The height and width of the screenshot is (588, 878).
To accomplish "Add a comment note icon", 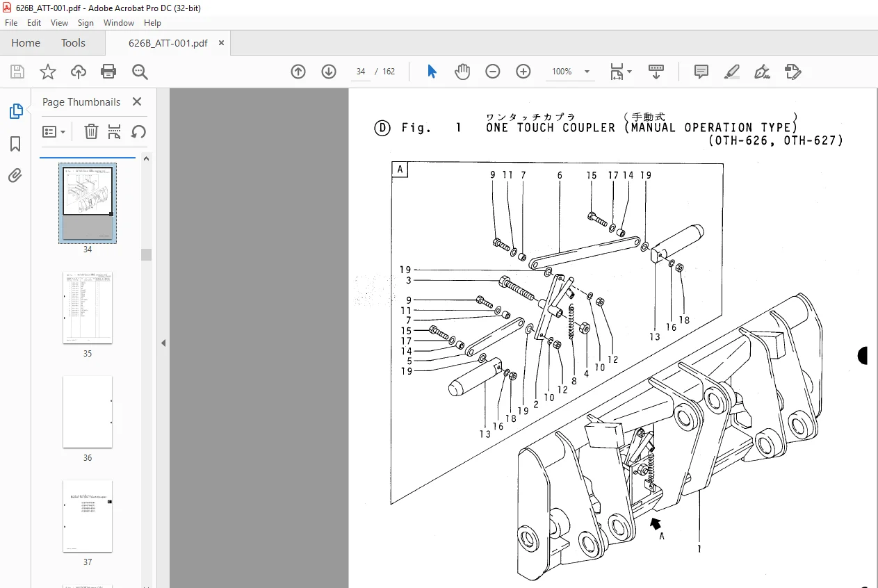I will point(701,72).
